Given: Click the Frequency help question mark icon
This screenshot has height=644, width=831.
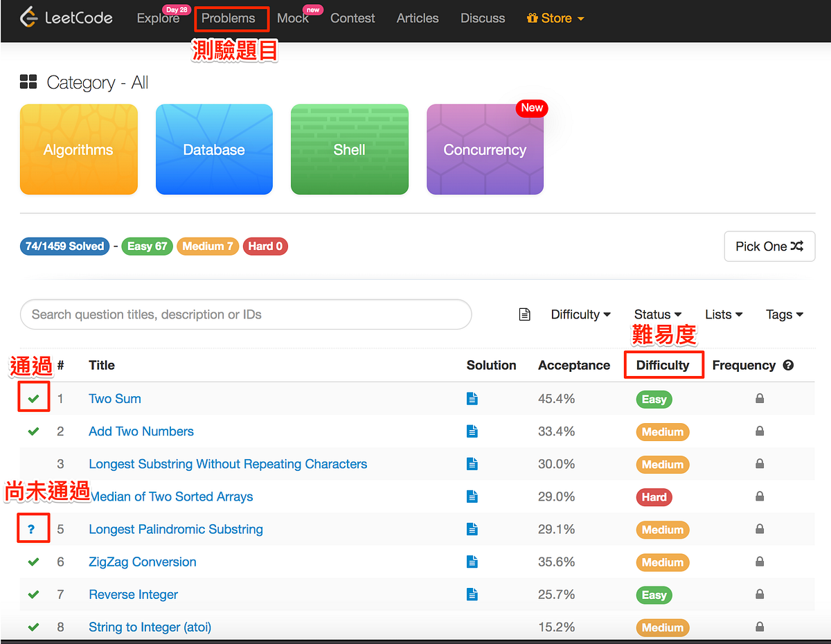Looking at the screenshot, I should pos(788,366).
